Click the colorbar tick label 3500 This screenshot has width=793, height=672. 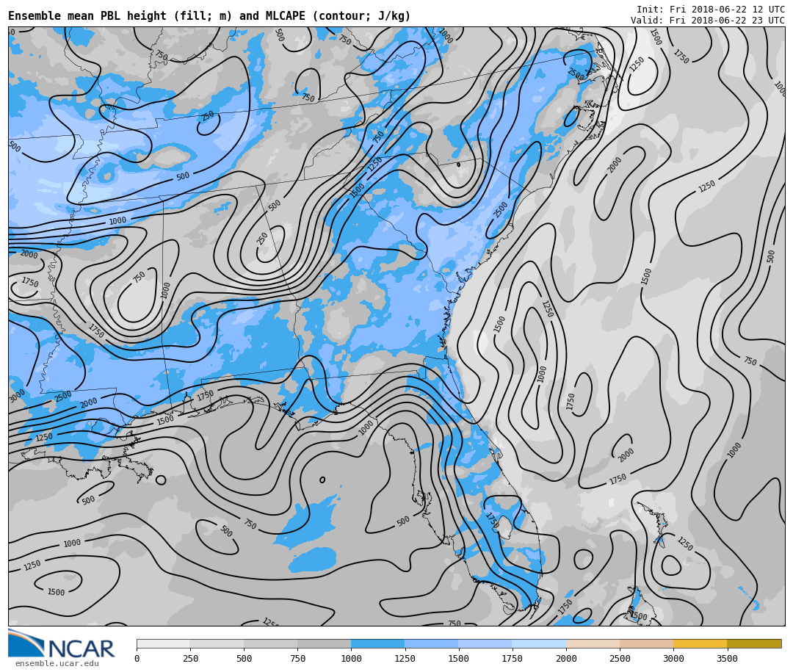coord(727,658)
